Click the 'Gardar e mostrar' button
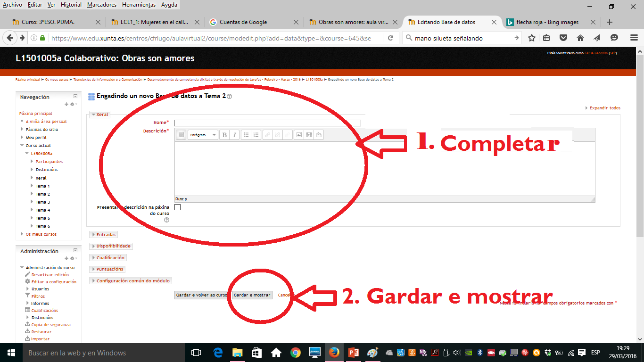 pyautogui.click(x=252, y=295)
